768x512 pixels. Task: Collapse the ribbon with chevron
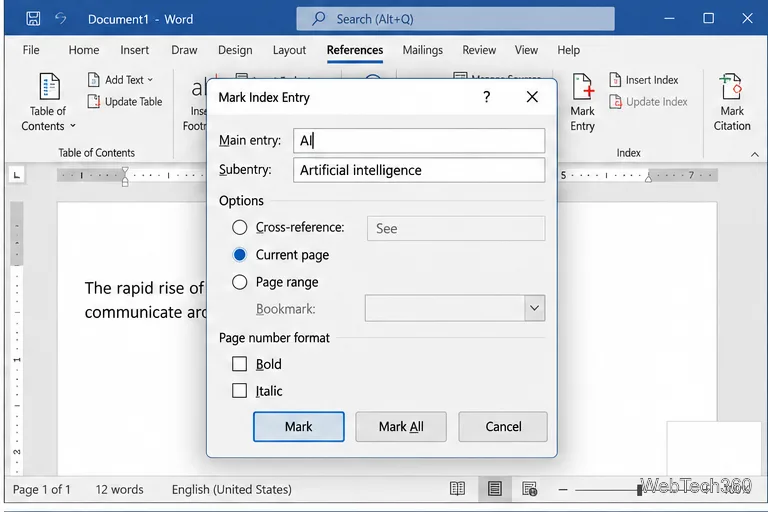pyautogui.click(x=755, y=154)
